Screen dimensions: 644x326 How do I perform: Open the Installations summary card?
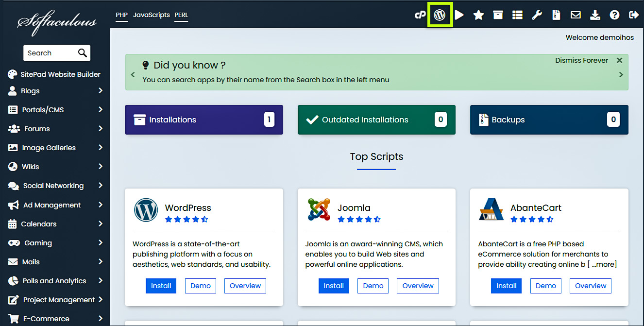tap(204, 120)
